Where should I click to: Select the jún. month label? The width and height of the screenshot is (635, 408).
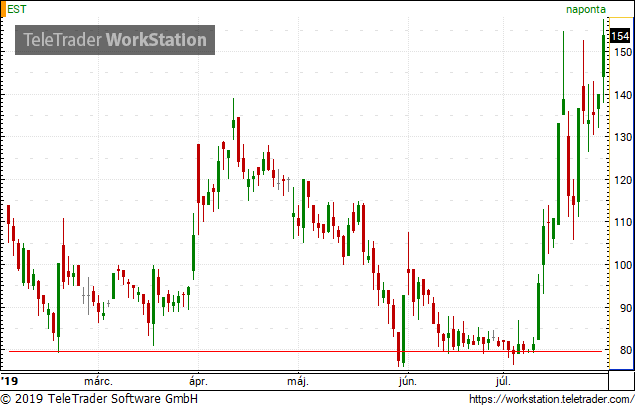pos(407,382)
